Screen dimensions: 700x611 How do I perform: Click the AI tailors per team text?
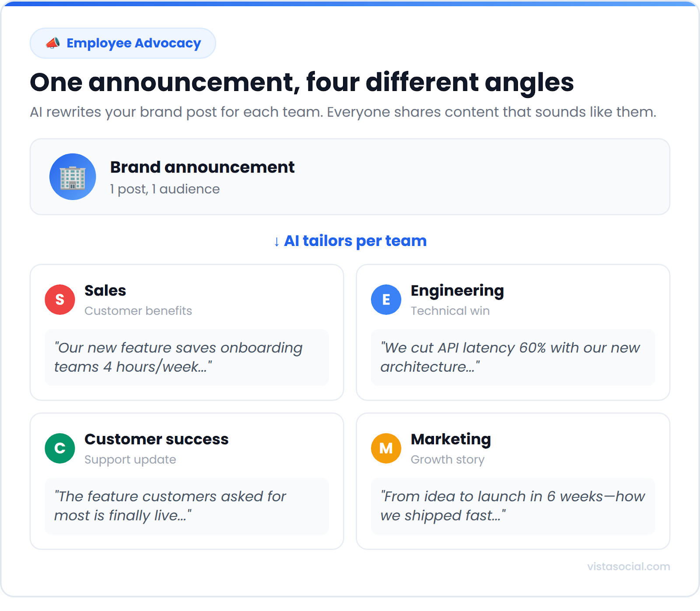[355, 241]
